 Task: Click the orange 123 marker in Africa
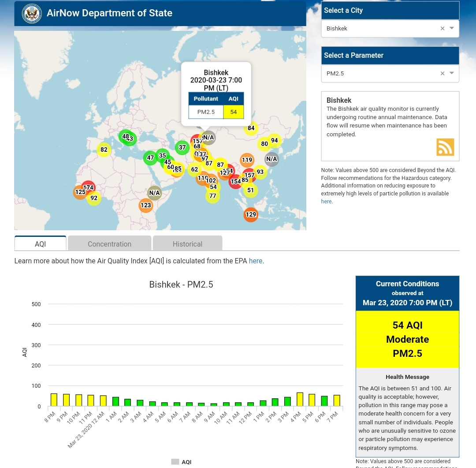pyautogui.click(x=146, y=205)
